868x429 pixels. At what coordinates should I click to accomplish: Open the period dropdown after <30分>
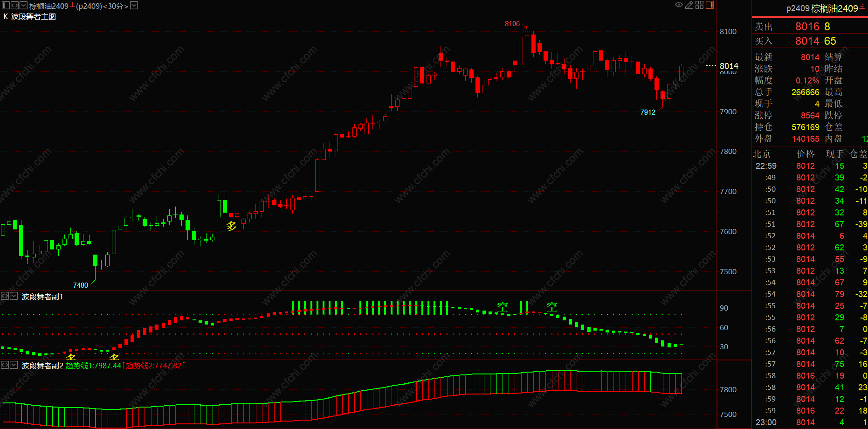134,6
